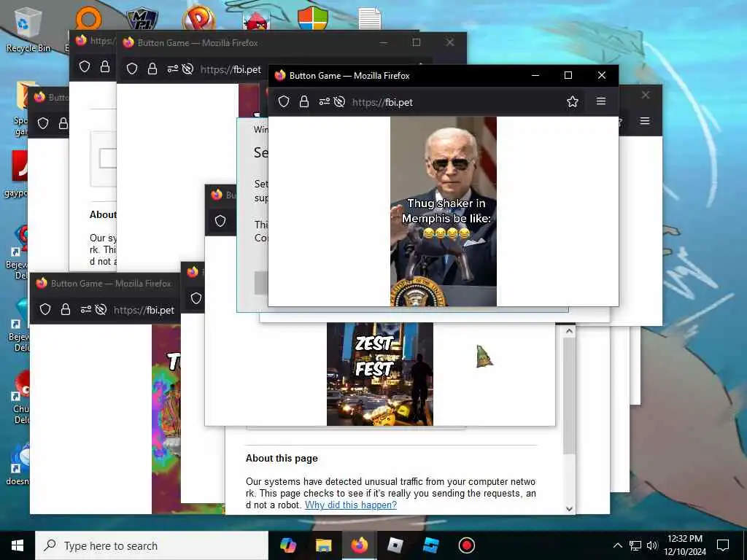The width and height of the screenshot is (747, 560).
Task: Click the "About this page" heading in the captcha page
Action: [282, 458]
